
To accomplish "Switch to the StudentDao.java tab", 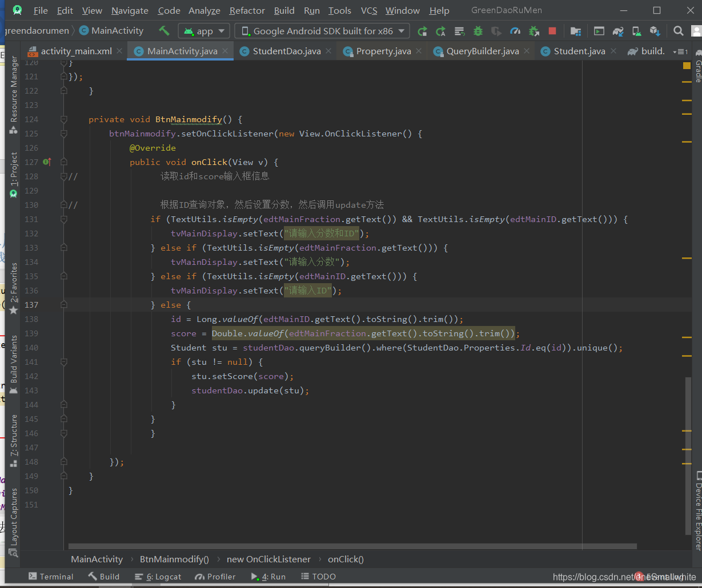I will pyautogui.click(x=287, y=51).
